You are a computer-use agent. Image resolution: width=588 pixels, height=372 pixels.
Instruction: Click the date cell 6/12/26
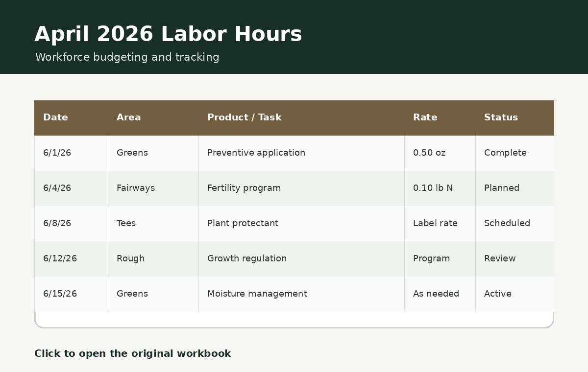71,258
